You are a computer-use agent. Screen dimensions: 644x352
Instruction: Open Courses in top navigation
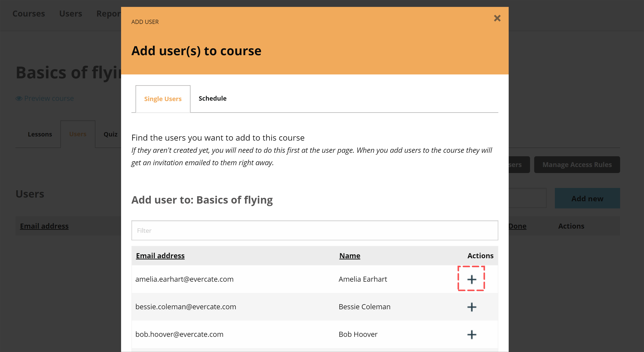pyautogui.click(x=29, y=14)
